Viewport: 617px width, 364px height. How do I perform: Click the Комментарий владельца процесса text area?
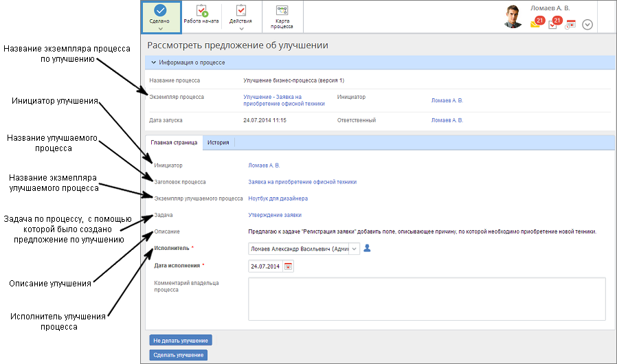426,299
